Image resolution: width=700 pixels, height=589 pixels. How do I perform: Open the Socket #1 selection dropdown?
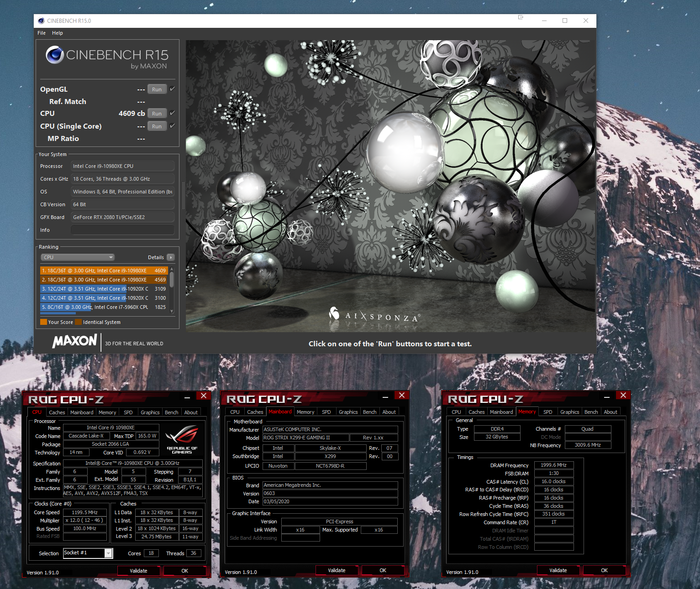88,553
